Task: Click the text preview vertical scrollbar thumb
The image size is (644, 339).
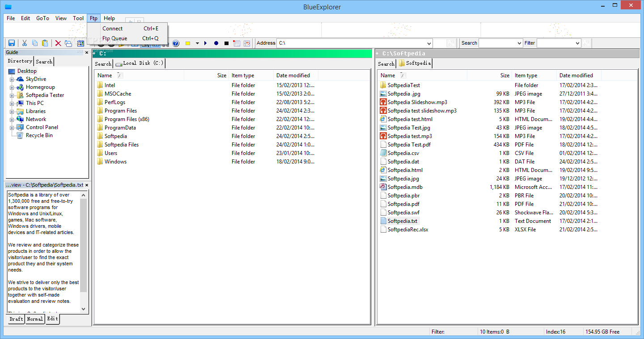Action: (84, 245)
